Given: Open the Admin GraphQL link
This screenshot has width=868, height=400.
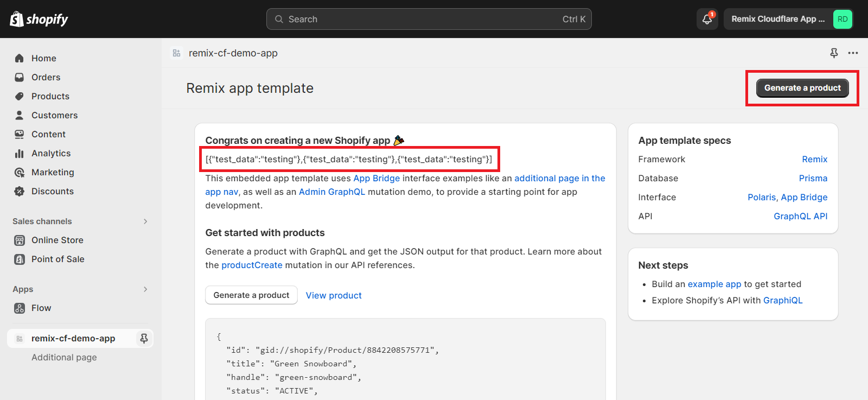Looking at the screenshot, I should pyautogui.click(x=332, y=192).
